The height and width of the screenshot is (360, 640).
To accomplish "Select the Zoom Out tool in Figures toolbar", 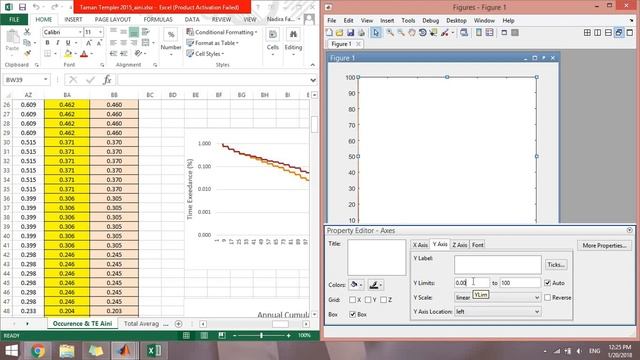I will 401,33.
